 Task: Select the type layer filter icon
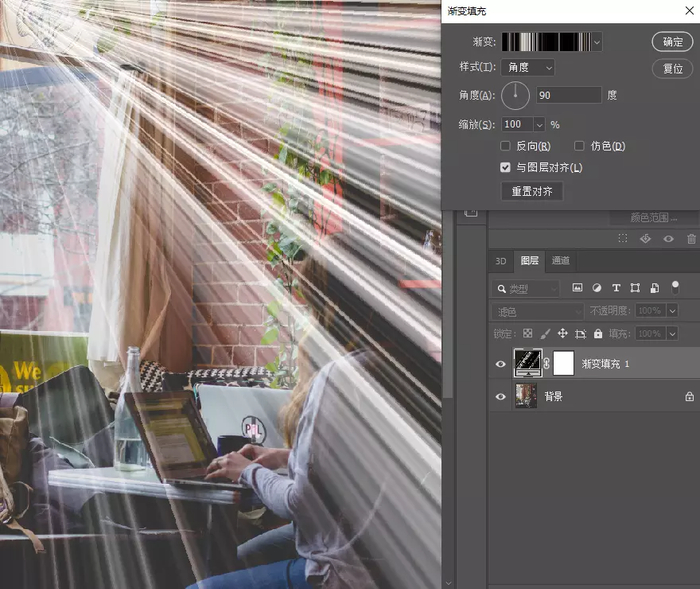pos(616,288)
